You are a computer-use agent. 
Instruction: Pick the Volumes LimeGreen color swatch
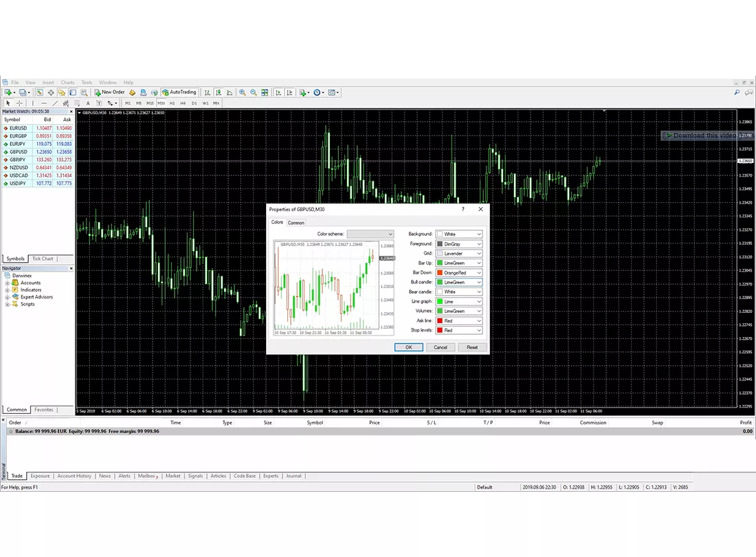pyautogui.click(x=440, y=311)
